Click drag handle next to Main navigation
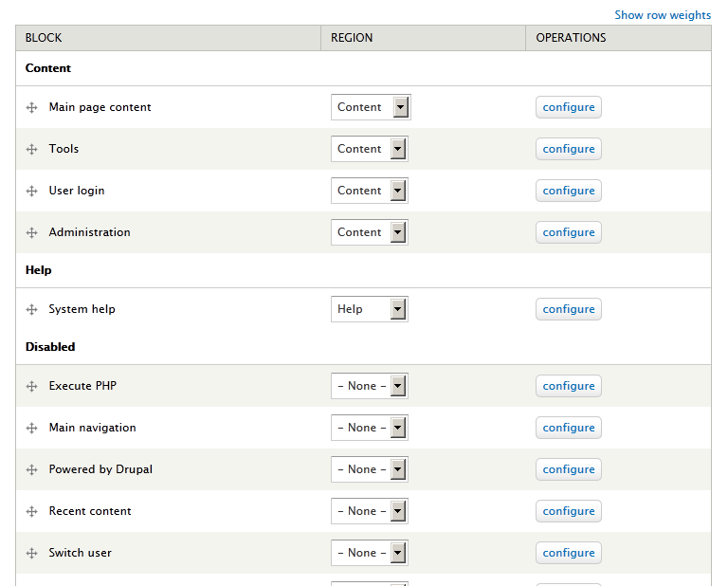728x586 pixels. [x=32, y=429]
